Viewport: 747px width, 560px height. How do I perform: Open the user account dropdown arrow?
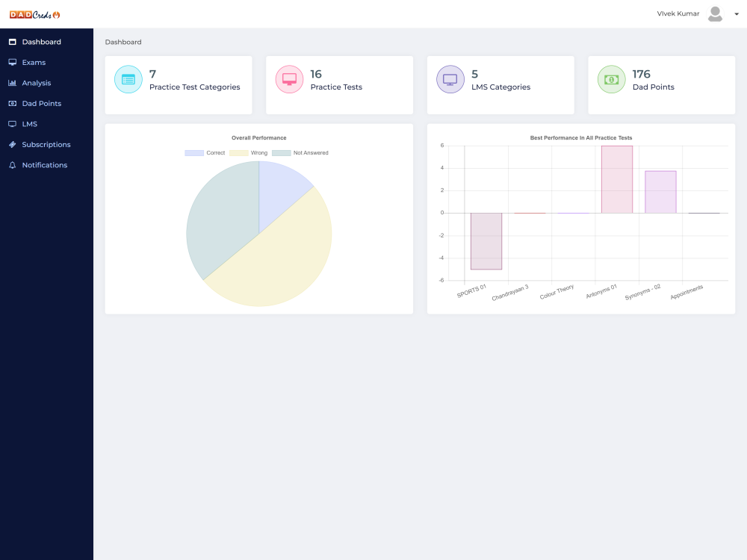[737, 14]
